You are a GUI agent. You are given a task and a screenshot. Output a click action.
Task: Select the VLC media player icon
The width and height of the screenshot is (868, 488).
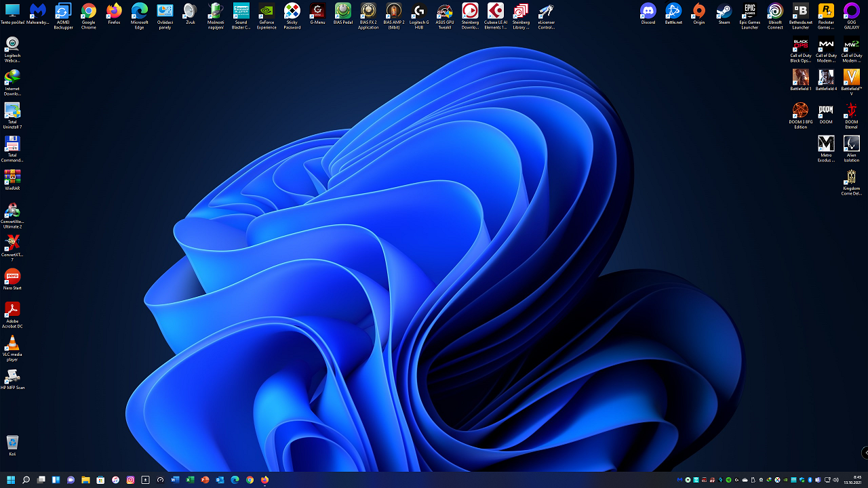click(x=12, y=344)
